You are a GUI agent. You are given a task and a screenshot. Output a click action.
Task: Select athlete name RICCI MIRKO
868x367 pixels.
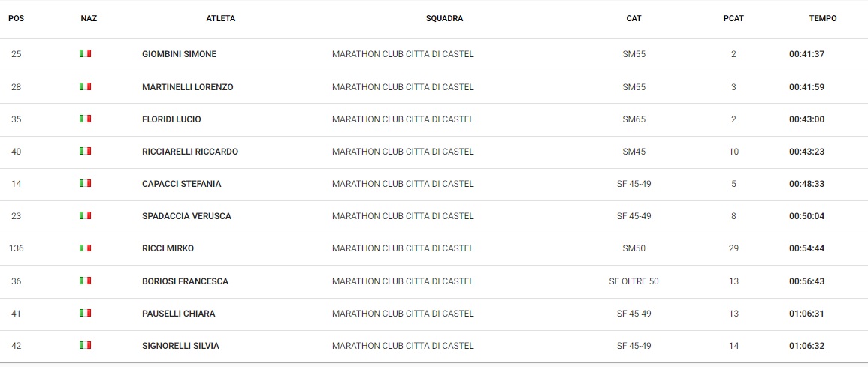(x=168, y=248)
